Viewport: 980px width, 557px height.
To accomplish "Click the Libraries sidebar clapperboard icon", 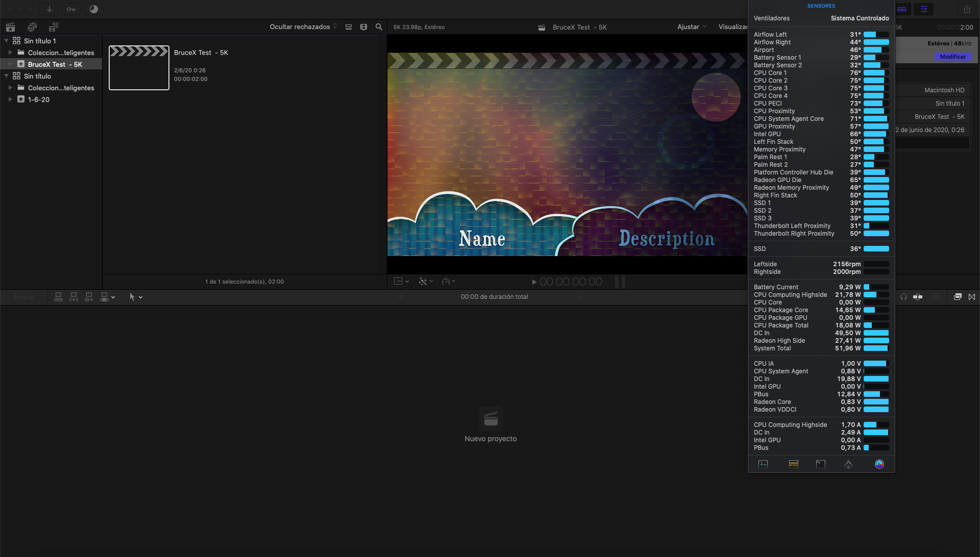I will [x=11, y=27].
